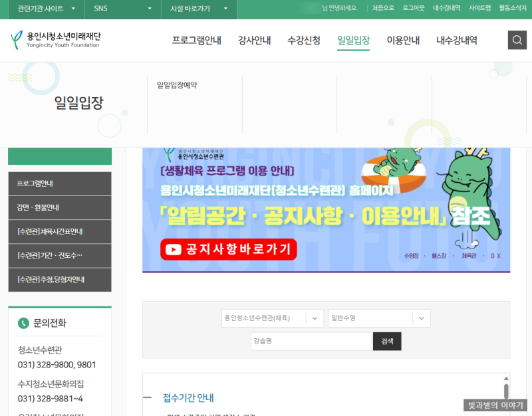Open the SNS dropdown menu
Image resolution: width=532 pixels, height=416 pixels.
pyautogui.click(x=123, y=9)
